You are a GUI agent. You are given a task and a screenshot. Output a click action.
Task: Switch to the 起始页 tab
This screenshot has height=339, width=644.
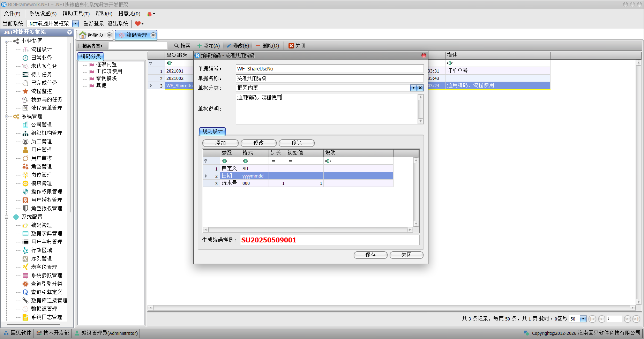[x=95, y=35]
